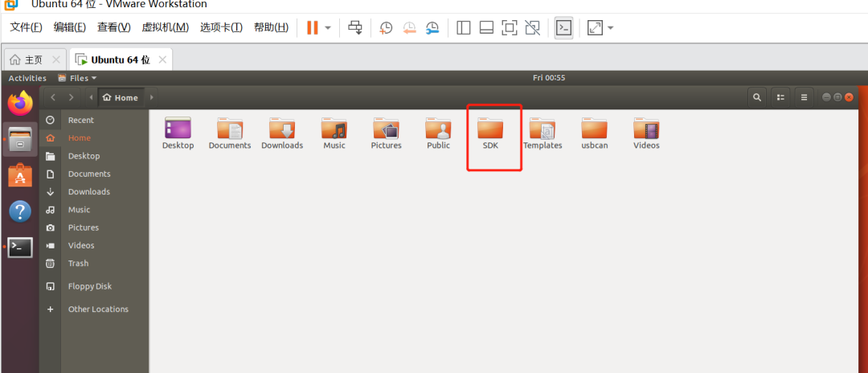The width and height of the screenshot is (868, 373).
Task: Close the 主页 tab
Action: pyautogui.click(x=56, y=59)
